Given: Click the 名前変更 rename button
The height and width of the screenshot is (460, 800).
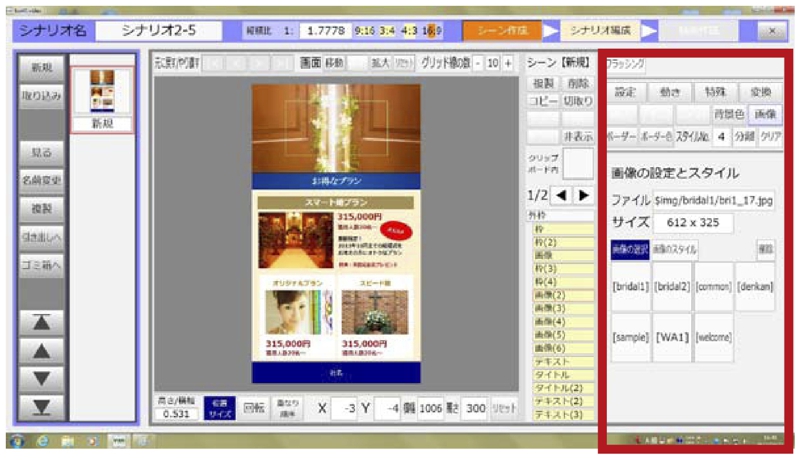Looking at the screenshot, I should pyautogui.click(x=42, y=180).
